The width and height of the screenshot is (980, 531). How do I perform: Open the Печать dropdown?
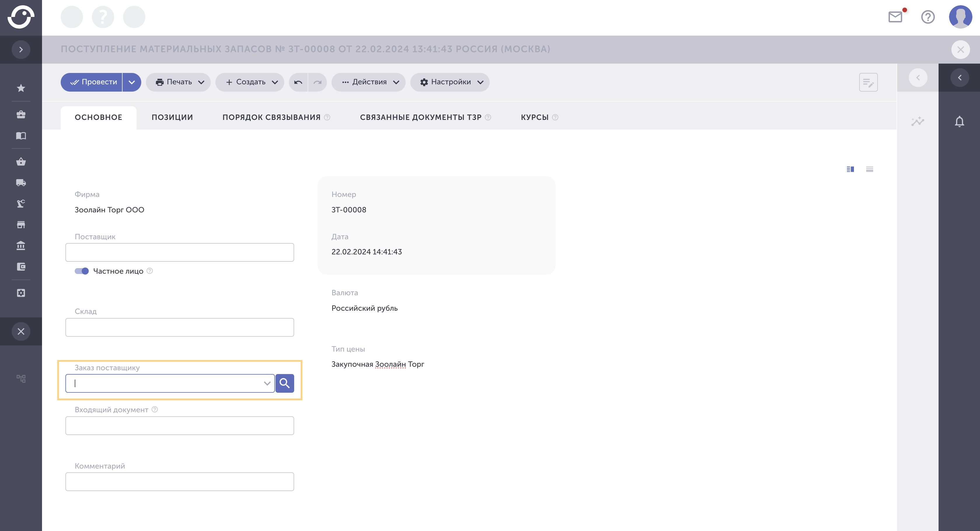pos(178,82)
